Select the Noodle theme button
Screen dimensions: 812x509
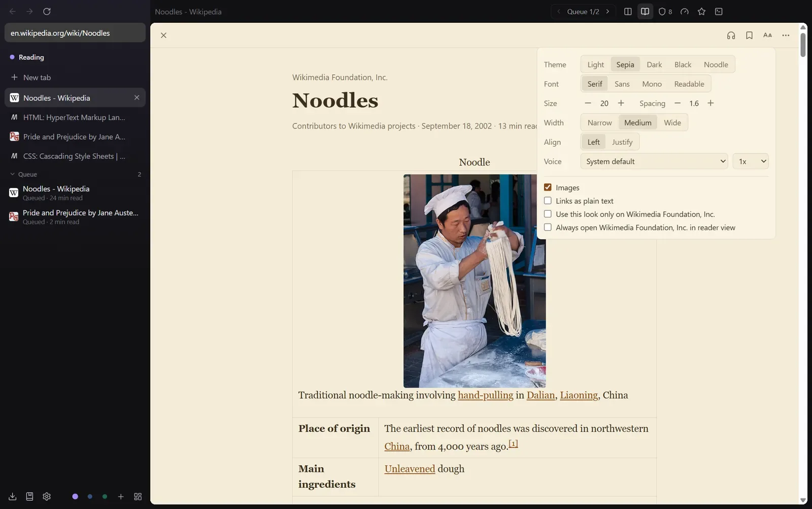(716, 65)
